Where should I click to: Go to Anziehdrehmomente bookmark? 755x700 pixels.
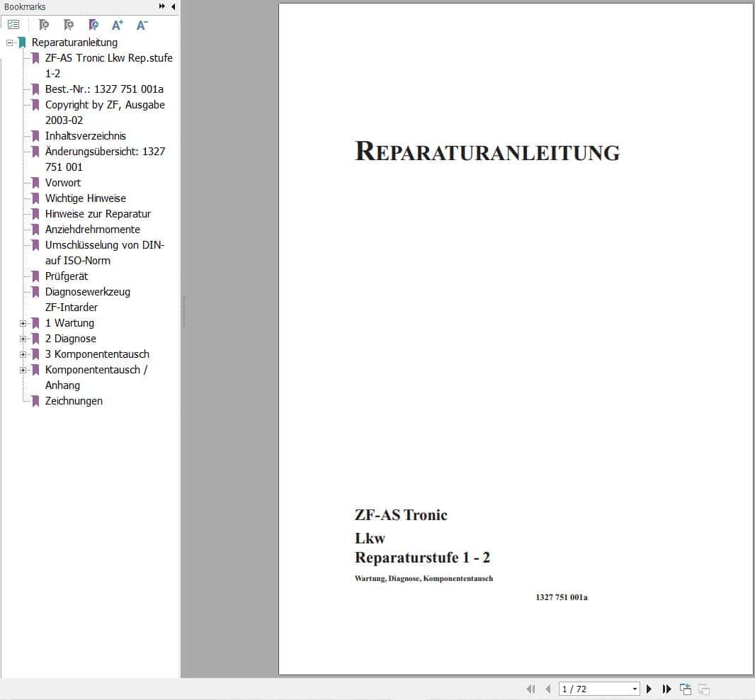pyautogui.click(x=93, y=230)
